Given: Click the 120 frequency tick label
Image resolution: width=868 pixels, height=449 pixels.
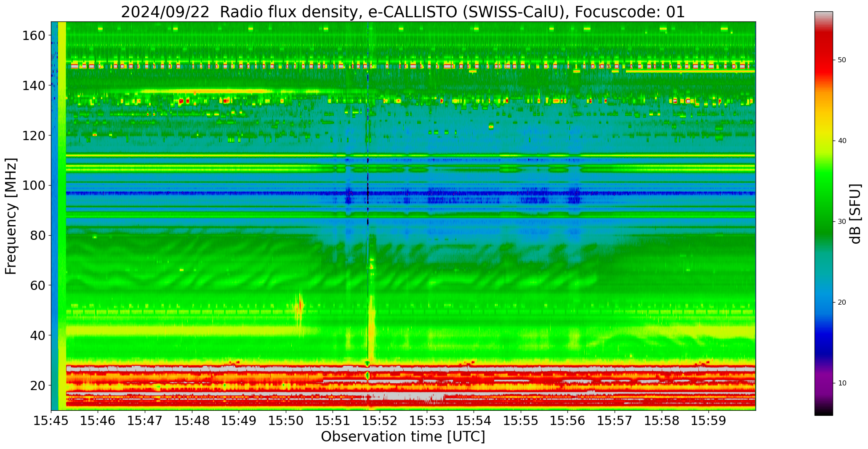Looking at the screenshot, I should pyautogui.click(x=35, y=135).
